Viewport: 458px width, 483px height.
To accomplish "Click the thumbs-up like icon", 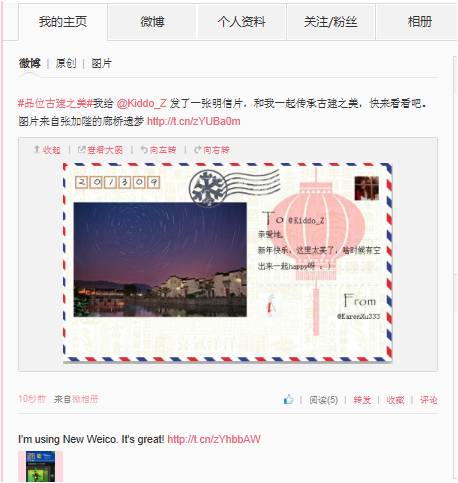I will point(288,399).
